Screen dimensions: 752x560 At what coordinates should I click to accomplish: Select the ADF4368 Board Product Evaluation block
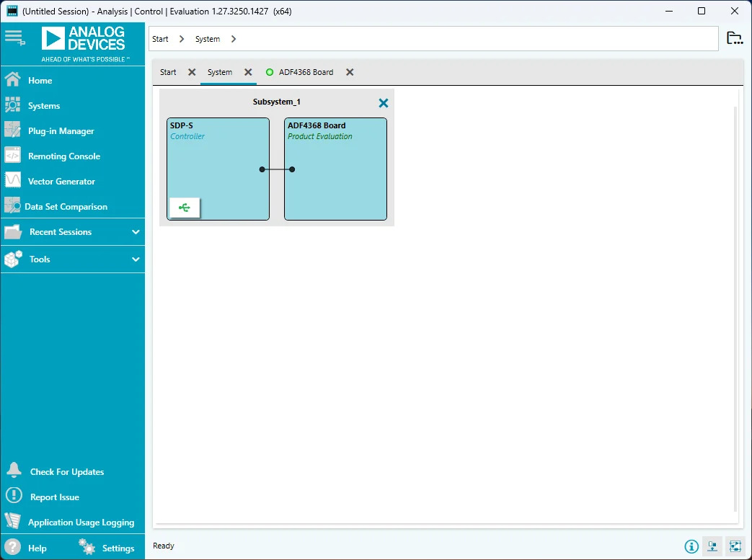coord(336,169)
